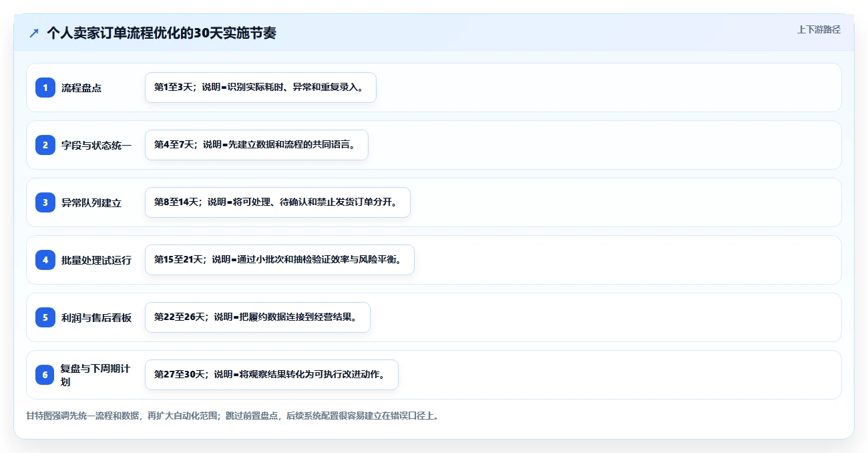Image resolution: width=868 pixels, height=453 pixels.
Task: Click step number badge 4
Action: click(45, 260)
